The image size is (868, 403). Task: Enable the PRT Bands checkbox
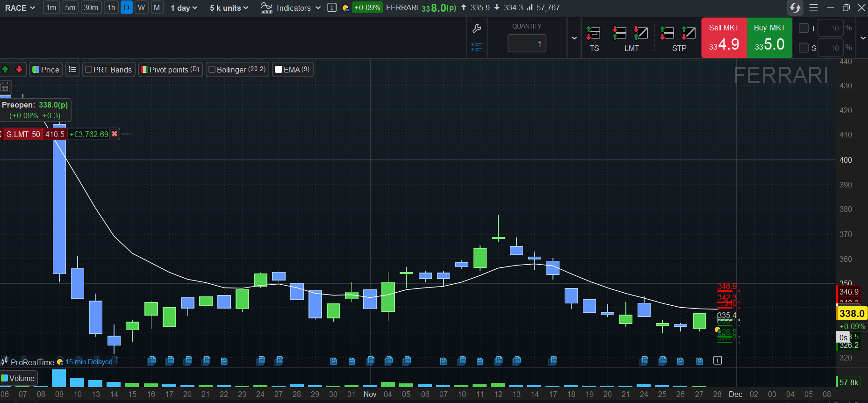(x=88, y=70)
